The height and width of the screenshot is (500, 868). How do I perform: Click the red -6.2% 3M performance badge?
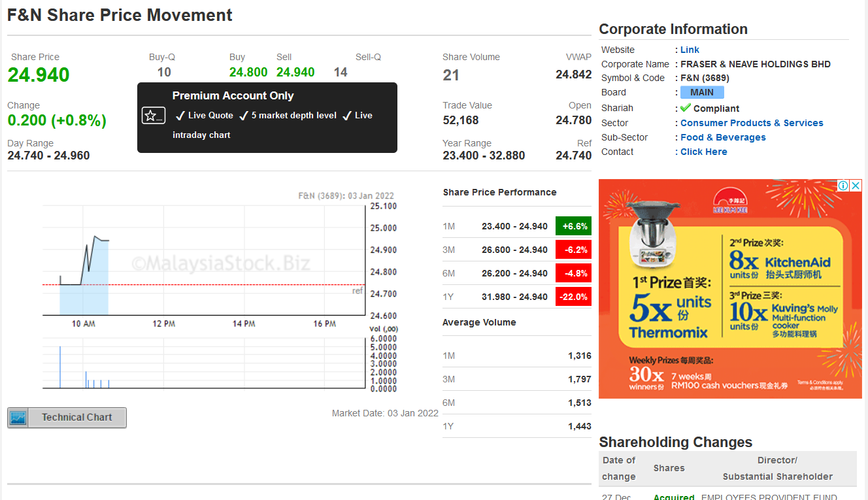pos(573,249)
